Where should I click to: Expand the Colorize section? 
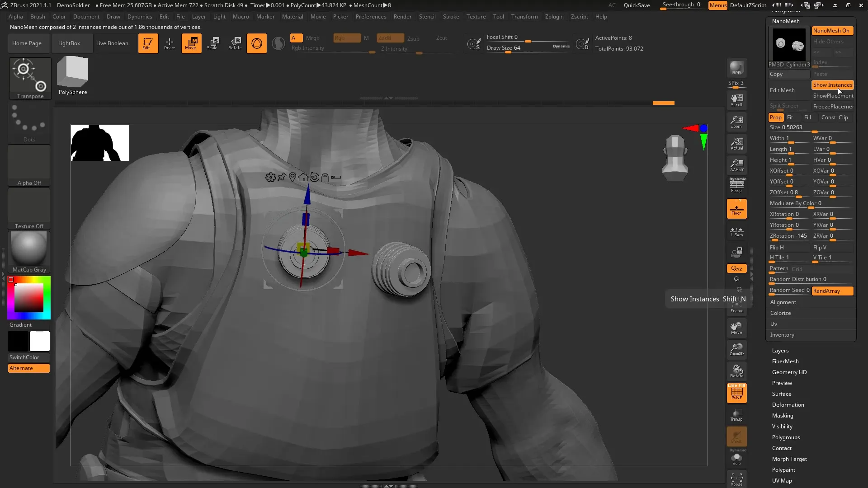(x=781, y=313)
